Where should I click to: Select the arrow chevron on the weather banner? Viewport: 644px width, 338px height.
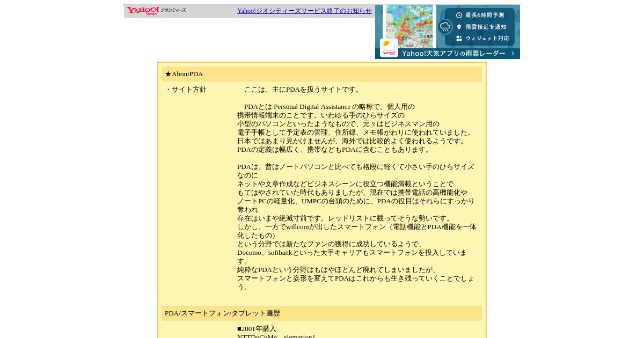pyautogui.click(x=513, y=54)
